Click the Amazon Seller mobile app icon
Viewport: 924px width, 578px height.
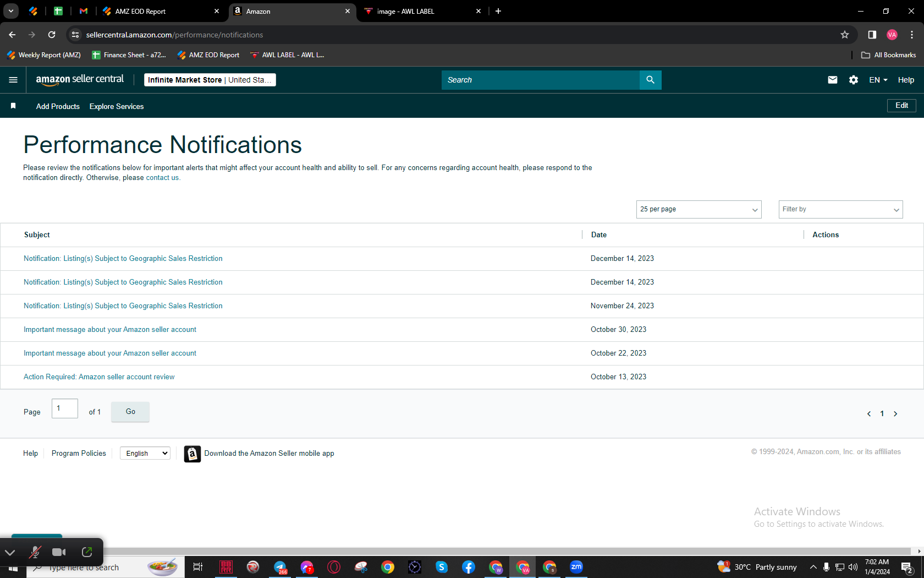coord(193,454)
